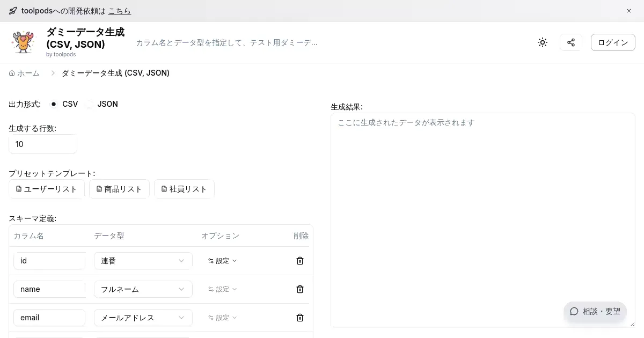Expand 設定 options for id row
The height and width of the screenshot is (338, 644).
click(x=222, y=261)
